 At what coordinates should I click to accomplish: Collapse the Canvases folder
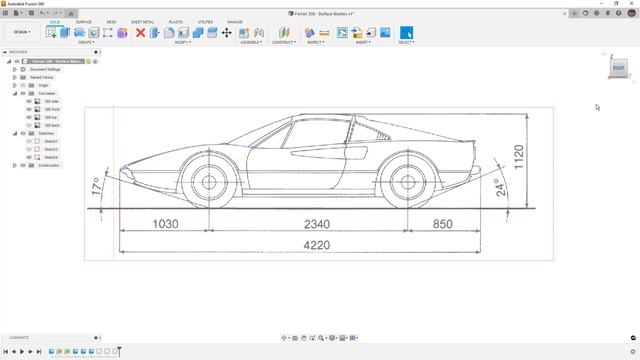15,93
